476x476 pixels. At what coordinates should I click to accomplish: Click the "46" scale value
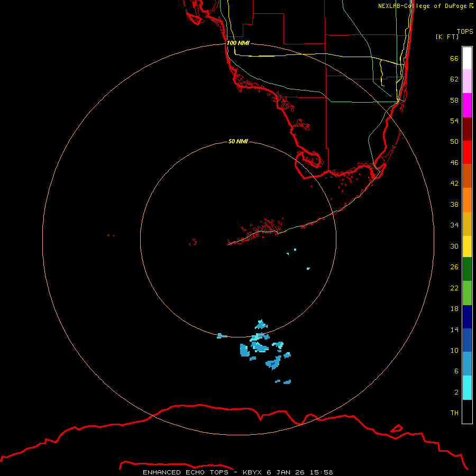point(454,163)
